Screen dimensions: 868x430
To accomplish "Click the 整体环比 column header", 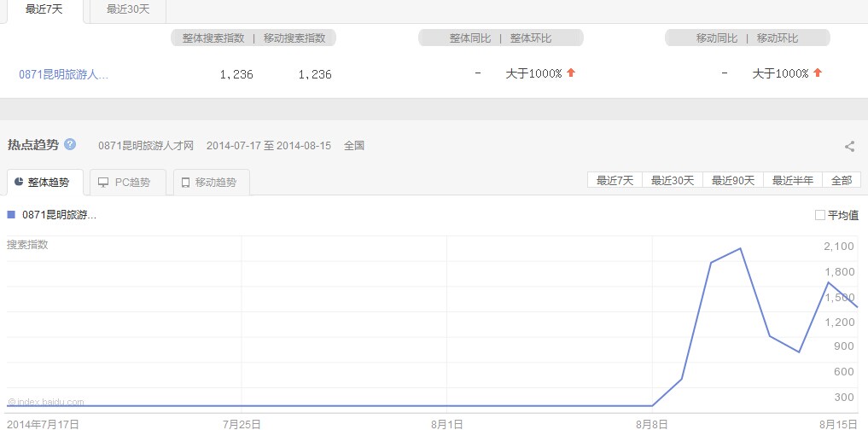I will [x=531, y=38].
